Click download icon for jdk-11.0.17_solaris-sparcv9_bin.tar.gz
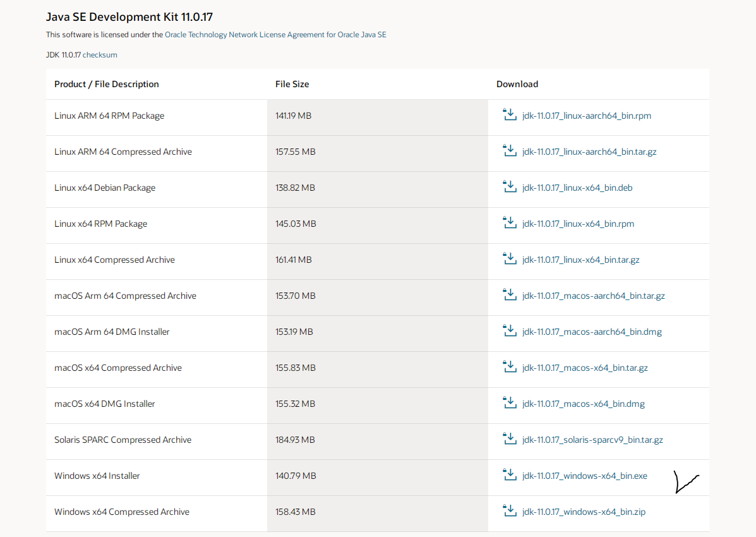756x537 pixels. [509, 439]
